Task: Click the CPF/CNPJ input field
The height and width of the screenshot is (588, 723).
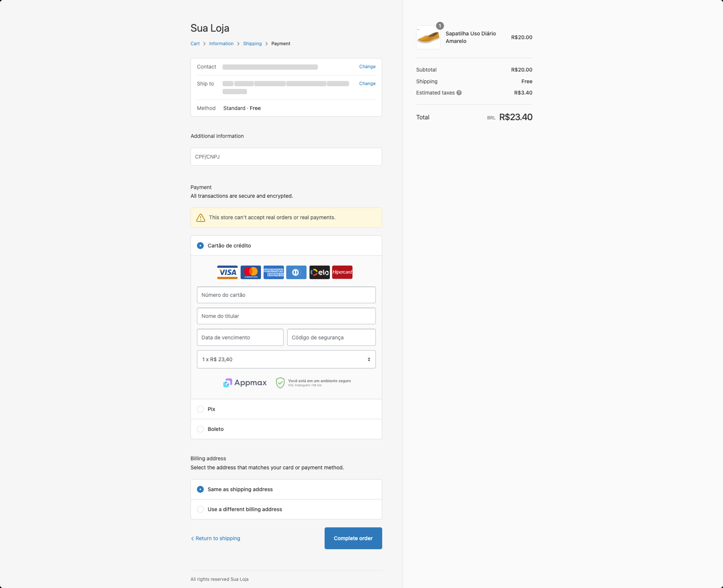Action: (x=286, y=157)
